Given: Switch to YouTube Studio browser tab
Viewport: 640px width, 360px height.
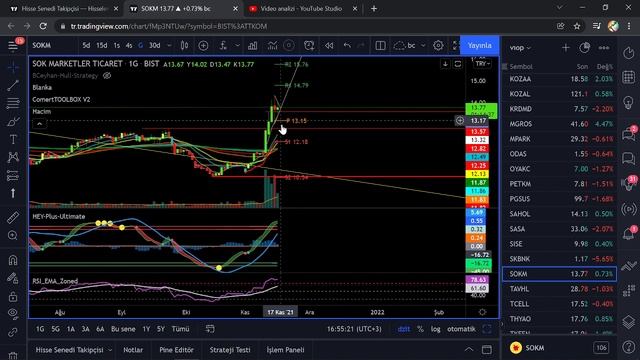Looking at the screenshot, I should pyautogui.click(x=301, y=9).
